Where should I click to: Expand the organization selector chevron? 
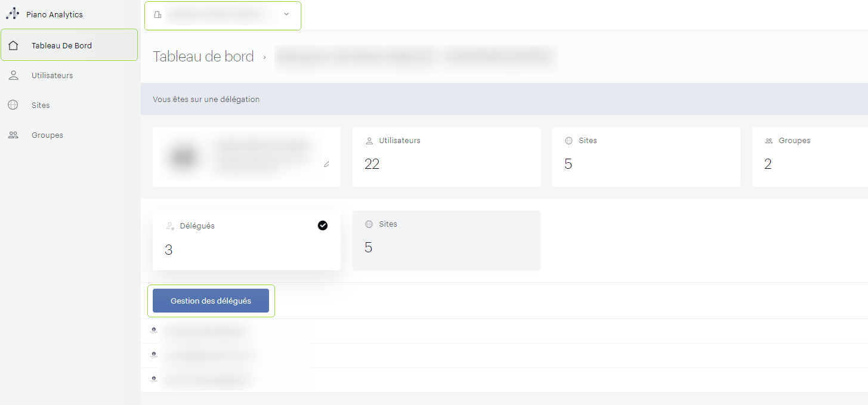point(286,14)
